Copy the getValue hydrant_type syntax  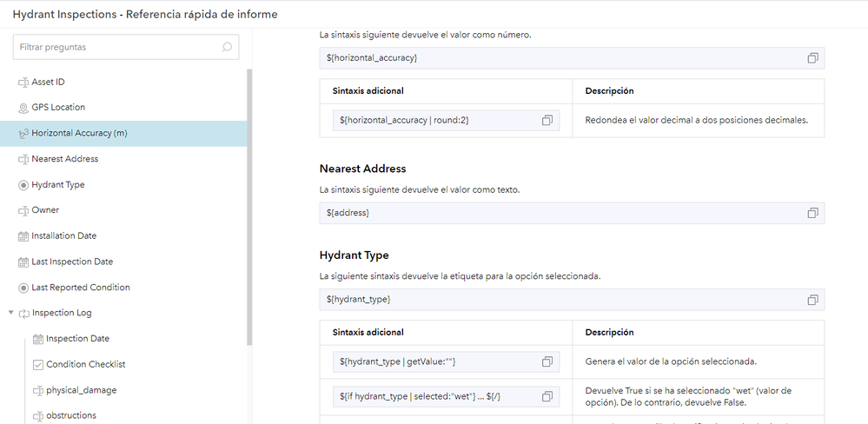pyautogui.click(x=547, y=361)
